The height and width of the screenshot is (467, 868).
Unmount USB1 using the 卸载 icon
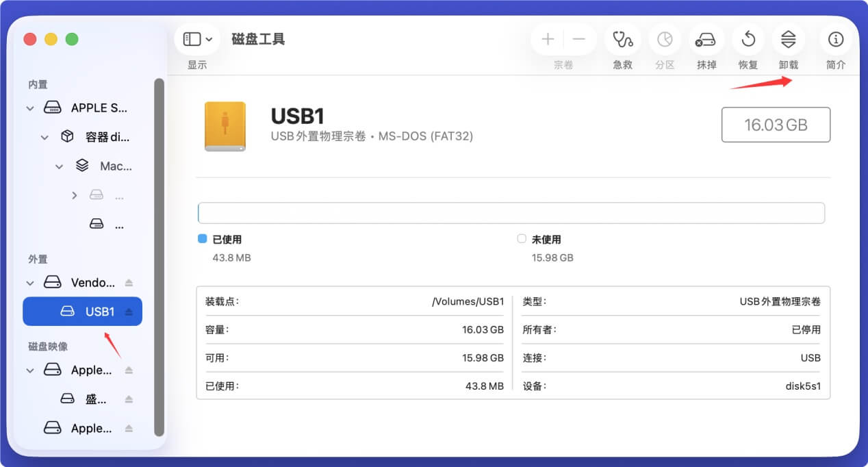coord(788,40)
